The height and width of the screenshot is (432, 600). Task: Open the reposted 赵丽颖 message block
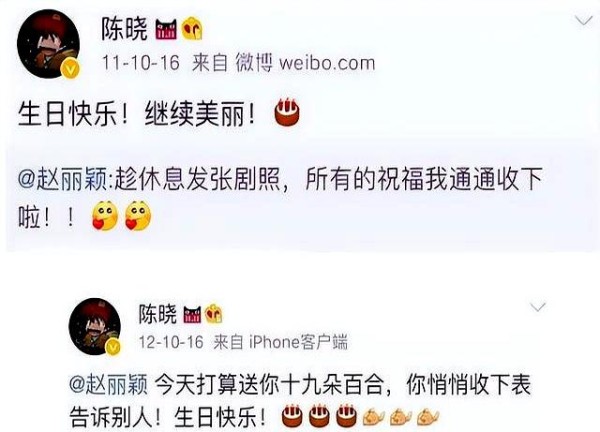(x=300, y=195)
